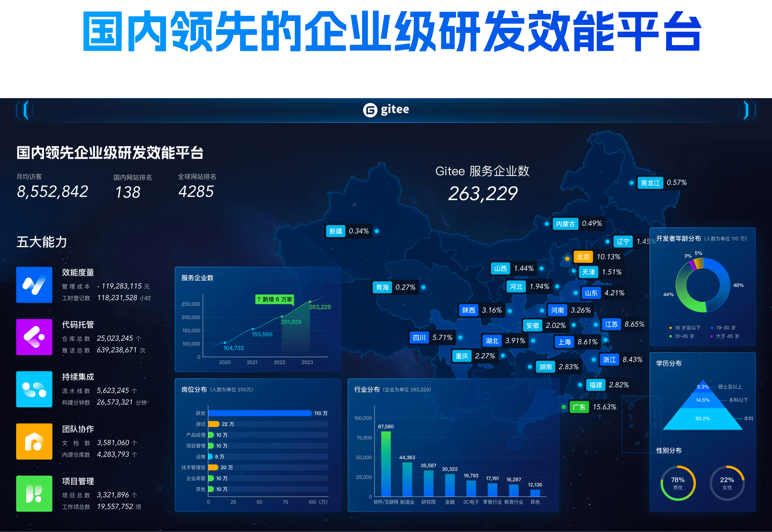This screenshot has width=772, height=532.
Task: Click the 22% 女性 gauge ring
Action: click(727, 483)
